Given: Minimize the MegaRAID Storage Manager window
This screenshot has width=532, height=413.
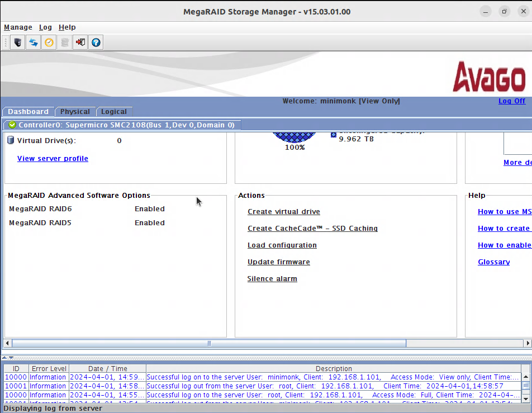Looking at the screenshot, I should [486, 12].
